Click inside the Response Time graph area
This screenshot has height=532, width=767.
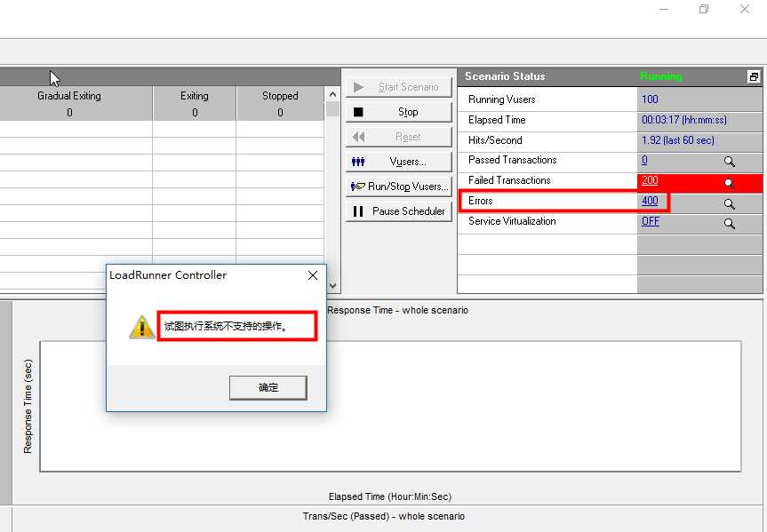pos(390,407)
